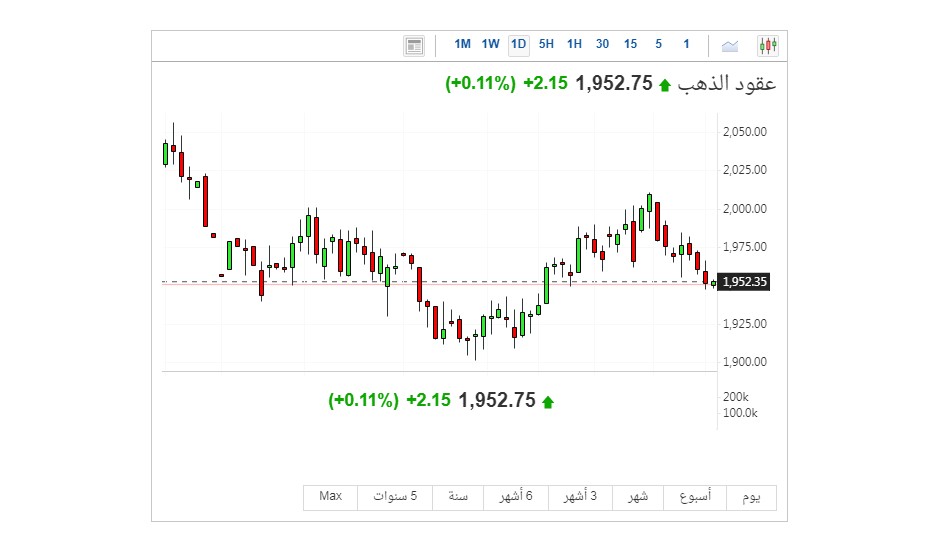Select the 6 أشهر range tab

516,497
